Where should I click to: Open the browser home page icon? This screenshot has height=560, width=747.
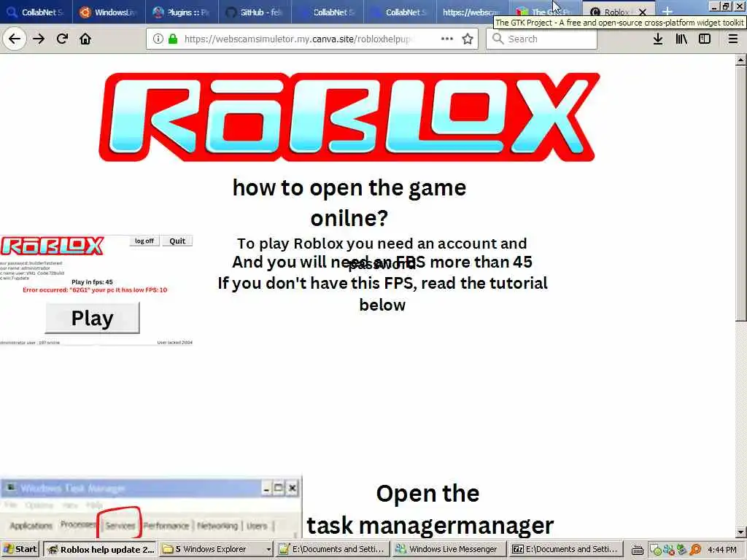tap(85, 39)
